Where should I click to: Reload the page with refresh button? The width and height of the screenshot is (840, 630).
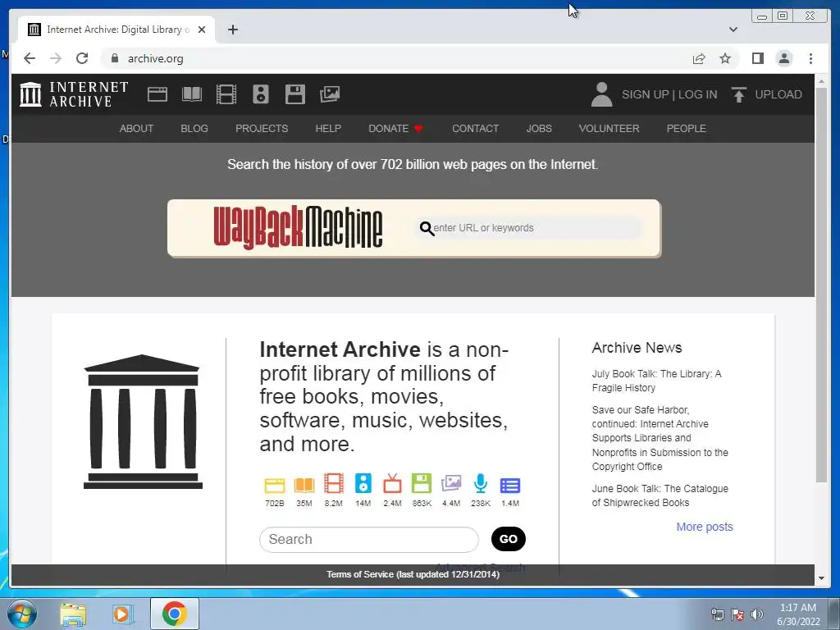point(82,58)
